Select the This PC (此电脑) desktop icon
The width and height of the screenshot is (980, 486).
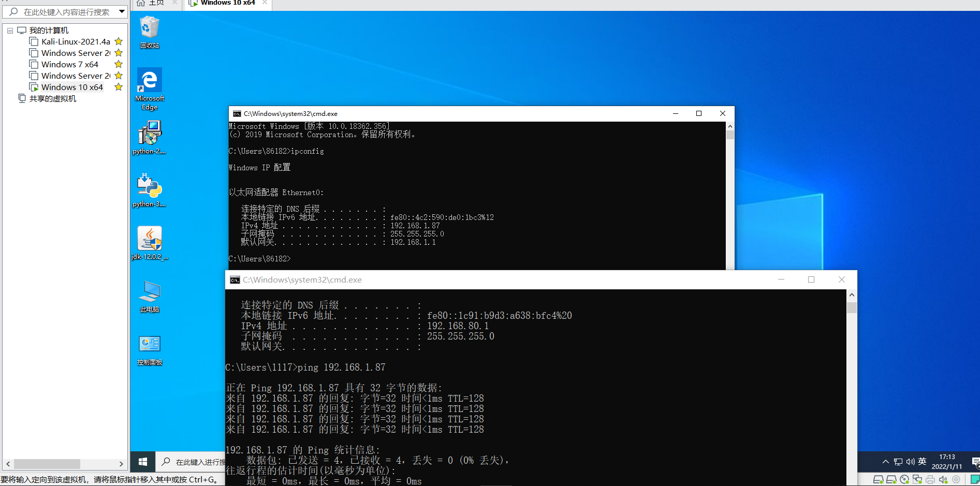click(150, 296)
